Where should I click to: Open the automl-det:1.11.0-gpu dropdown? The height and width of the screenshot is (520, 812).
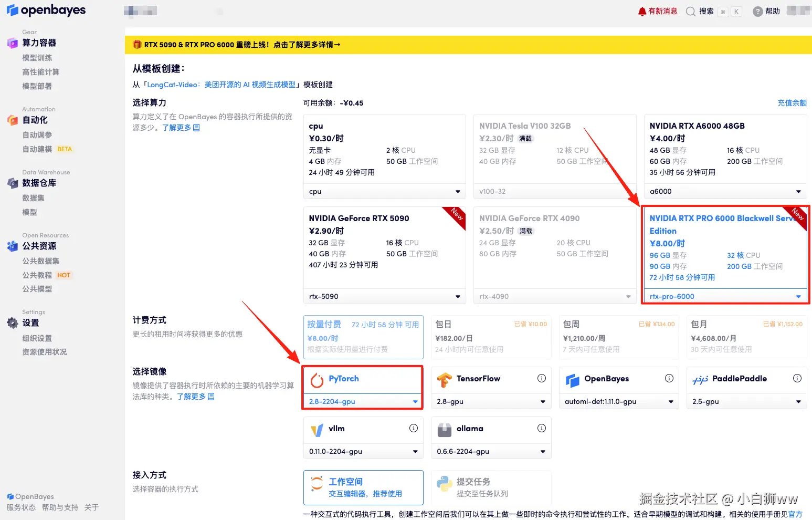(619, 402)
